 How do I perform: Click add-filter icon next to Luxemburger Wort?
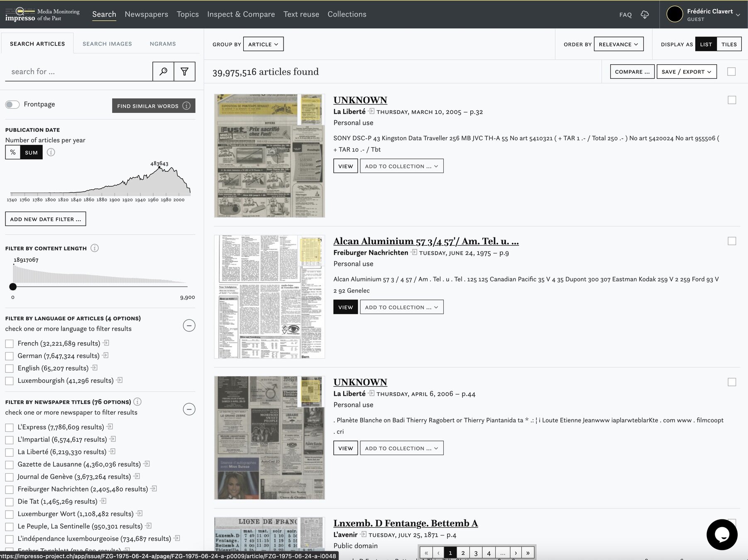click(140, 514)
